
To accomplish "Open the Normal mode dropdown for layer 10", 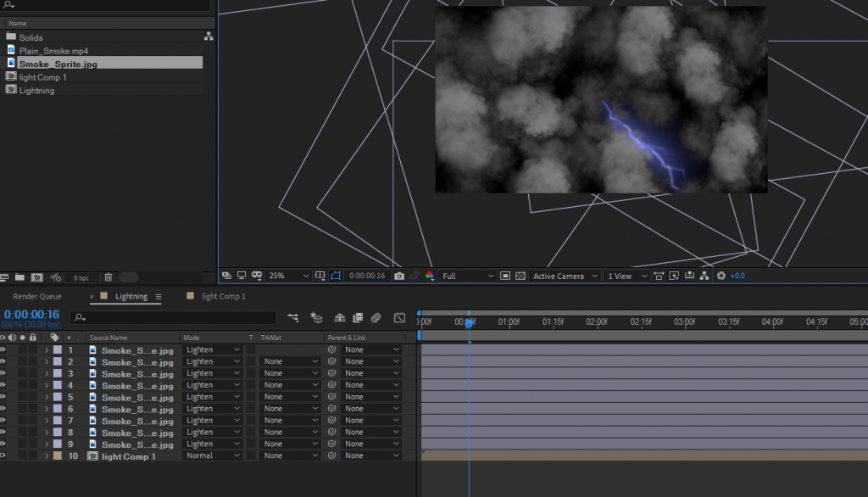I will click(x=213, y=455).
